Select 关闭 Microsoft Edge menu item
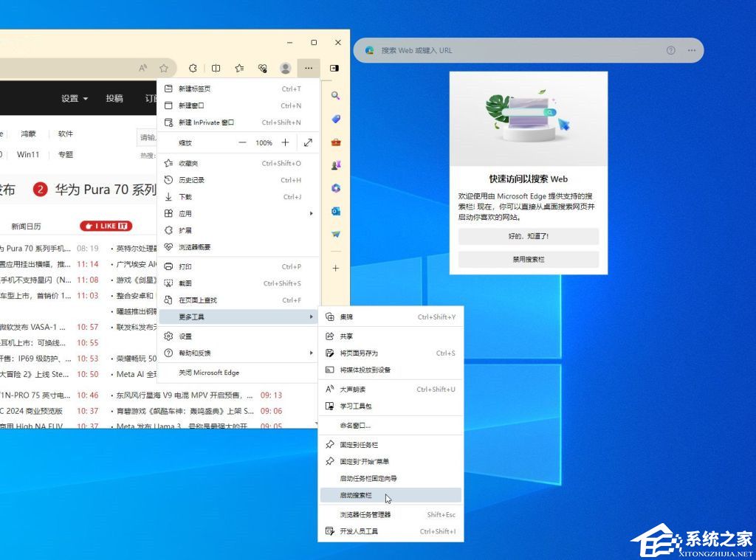The width and height of the screenshot is (756, 560). pyautogui.click(x=238, y=373)
